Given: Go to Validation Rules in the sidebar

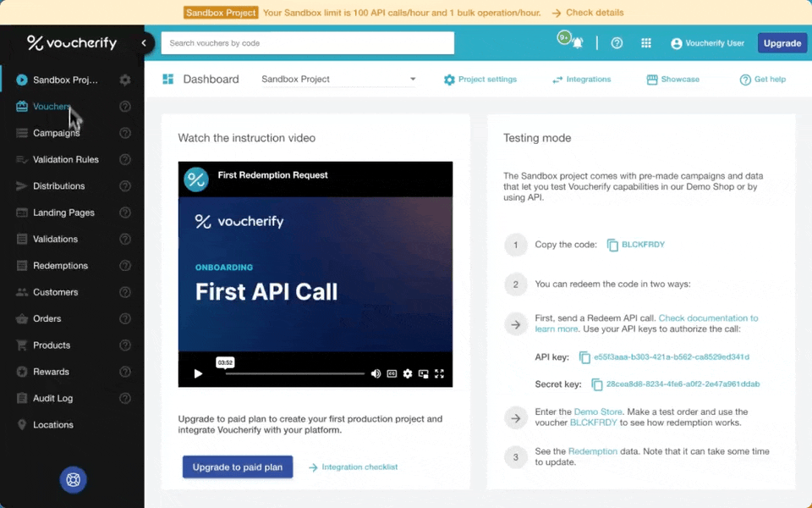Looking at the screenshot, I should click(x=66, y=160).
